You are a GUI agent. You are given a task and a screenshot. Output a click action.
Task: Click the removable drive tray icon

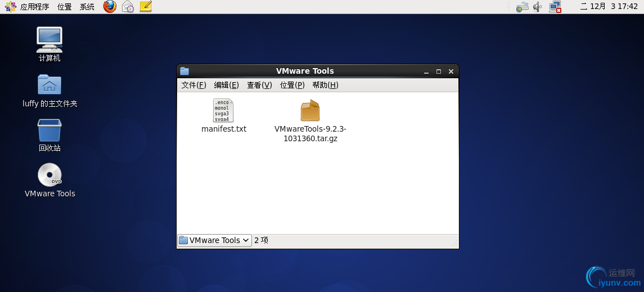[x=522, y=7]
